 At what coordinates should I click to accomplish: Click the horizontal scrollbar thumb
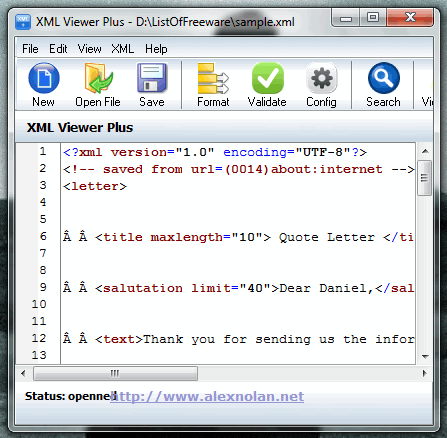[x=115, y=373]
